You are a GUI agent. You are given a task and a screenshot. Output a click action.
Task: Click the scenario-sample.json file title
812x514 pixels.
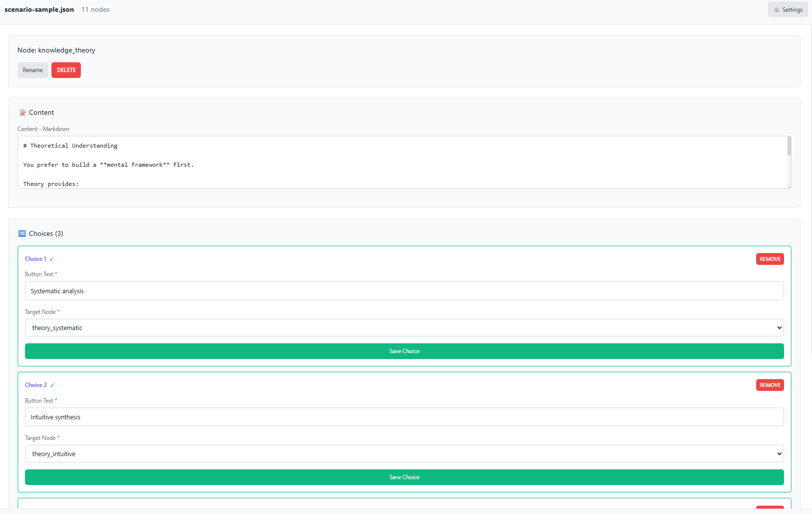pos(39,10)
